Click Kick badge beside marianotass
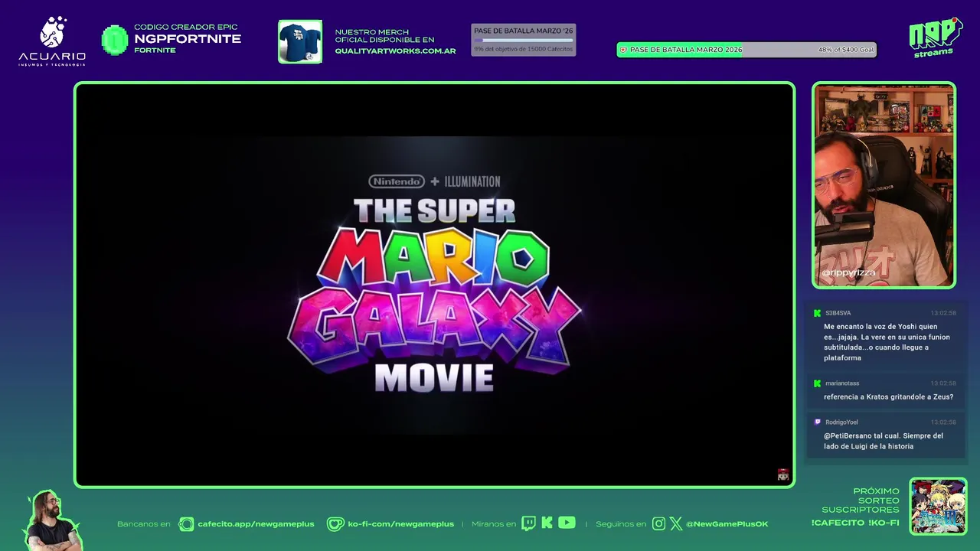 click(818, 383)
